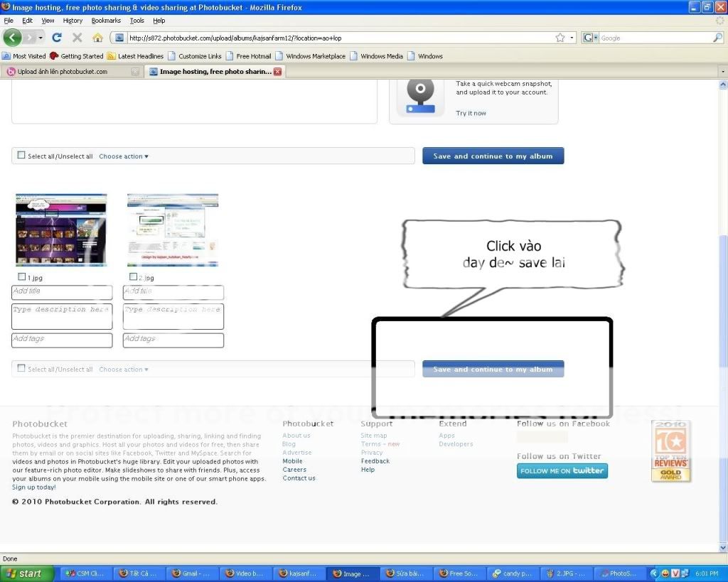Open the Mobile footer link
This screenshot has width=728, height=582.
click(x=292, y=461)
